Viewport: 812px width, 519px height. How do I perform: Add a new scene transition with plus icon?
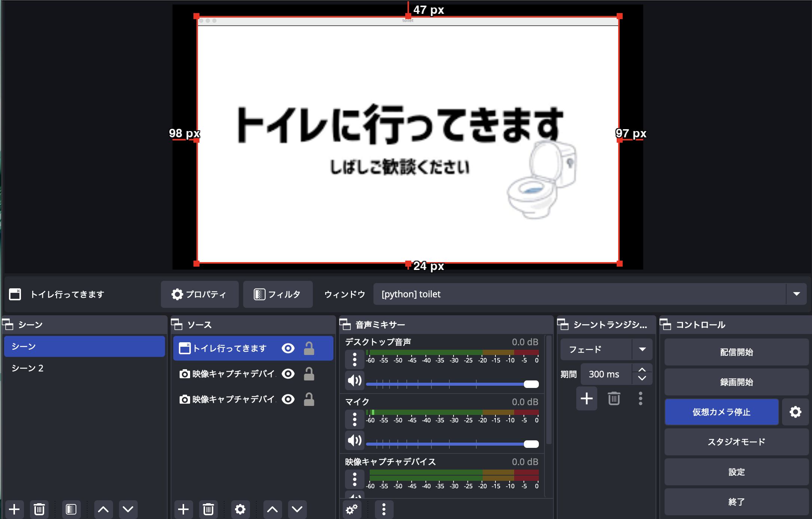tap(586, 398)
